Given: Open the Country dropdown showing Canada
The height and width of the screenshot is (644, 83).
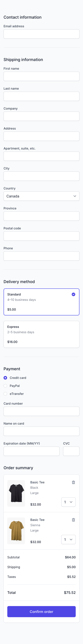Looking at the screenshot, I should tap(41, 196).
